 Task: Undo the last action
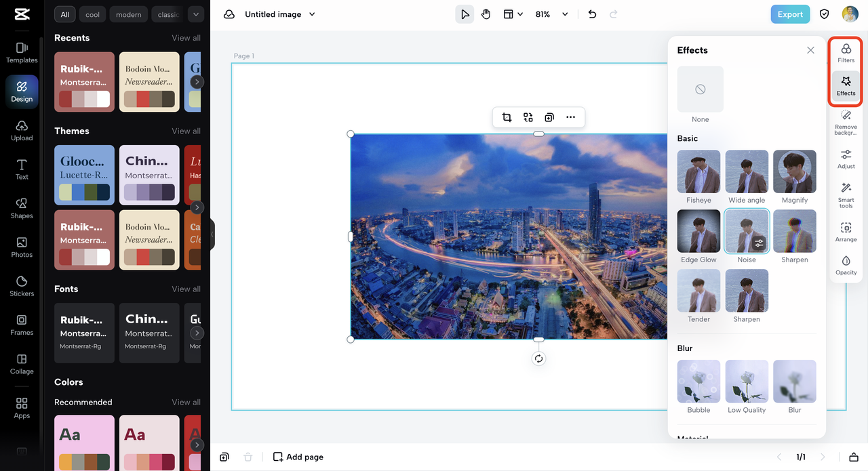tap(592, 14)
